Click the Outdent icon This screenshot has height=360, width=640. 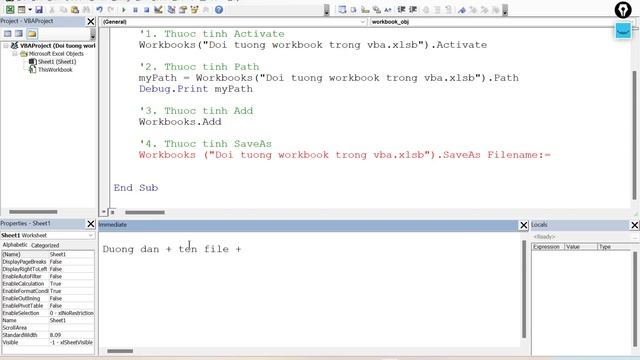[413, 9]
